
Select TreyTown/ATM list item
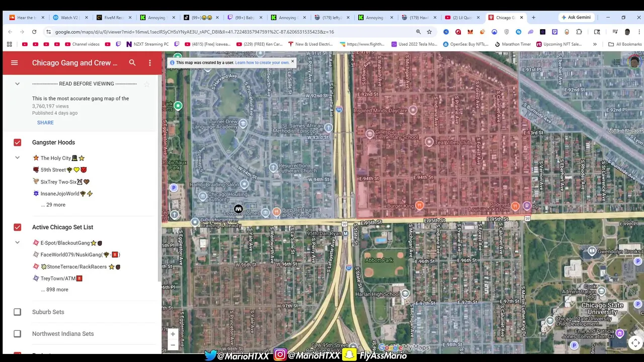click(x=57, y=279)
